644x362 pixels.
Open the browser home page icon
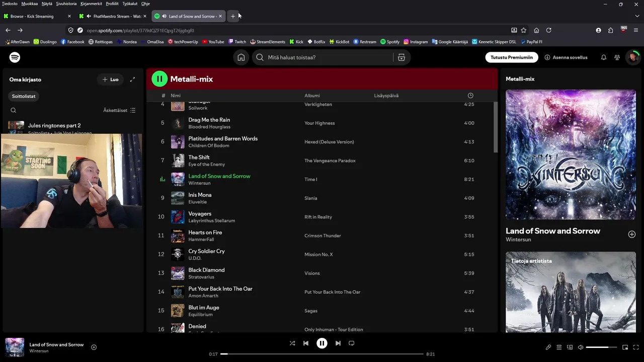pyautogui.click(x=536, y=30)
